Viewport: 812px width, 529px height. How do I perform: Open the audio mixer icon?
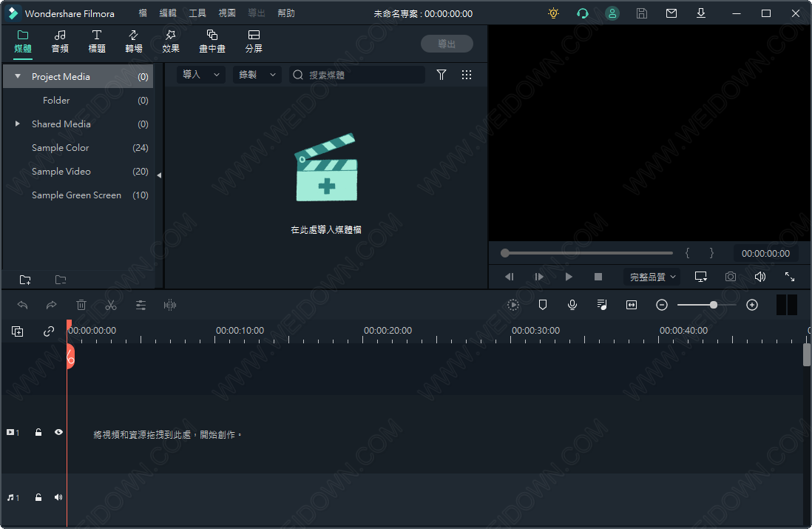coord(601,305)
